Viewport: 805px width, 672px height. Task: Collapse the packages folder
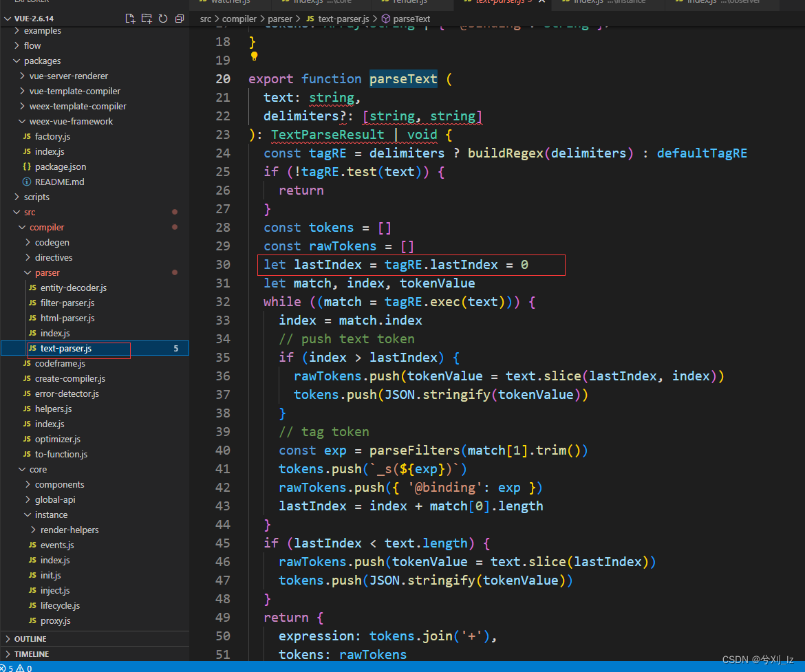(17, 61)
